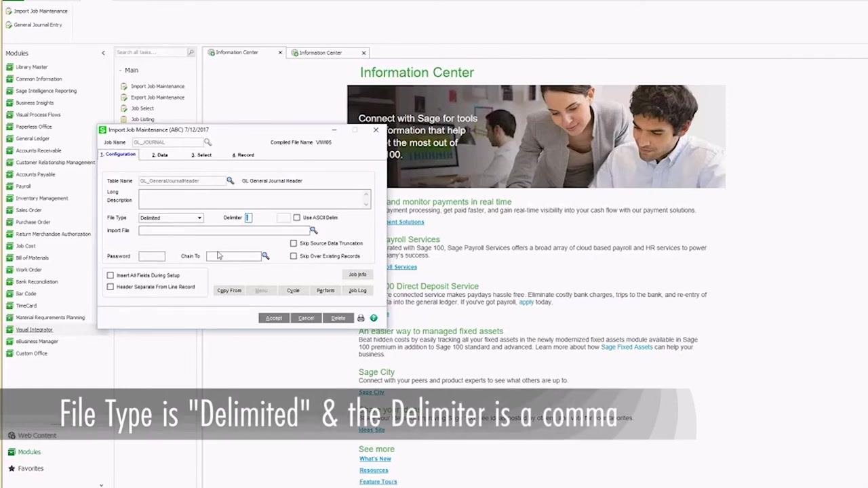Click the Accept button

(274, 318)
